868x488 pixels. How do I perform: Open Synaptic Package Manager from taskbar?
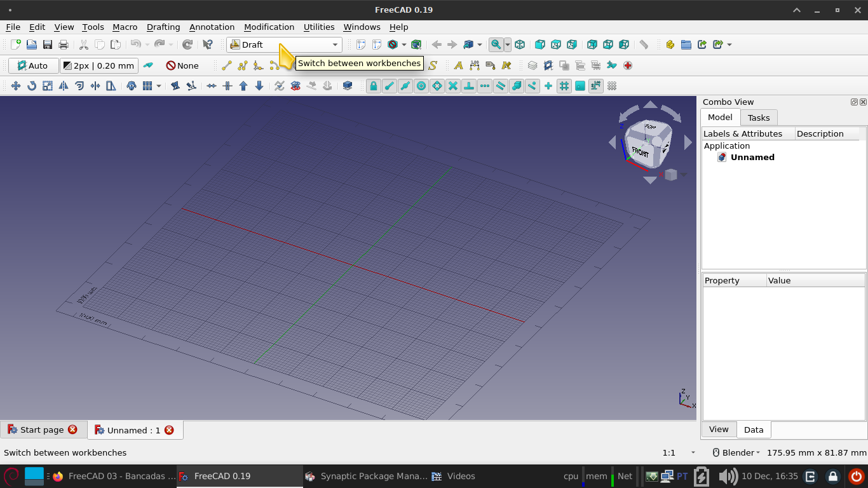click(367, 476)
